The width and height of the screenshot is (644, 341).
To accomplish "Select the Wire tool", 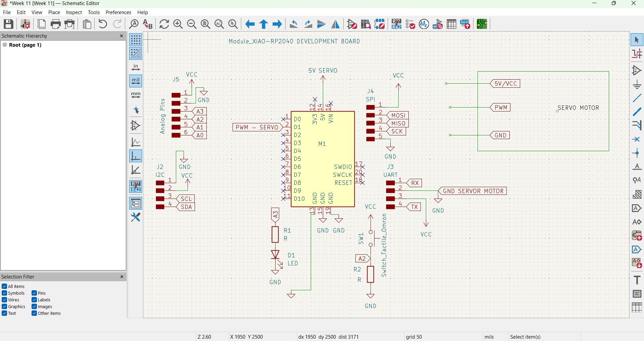I will (x=637, y=98).
